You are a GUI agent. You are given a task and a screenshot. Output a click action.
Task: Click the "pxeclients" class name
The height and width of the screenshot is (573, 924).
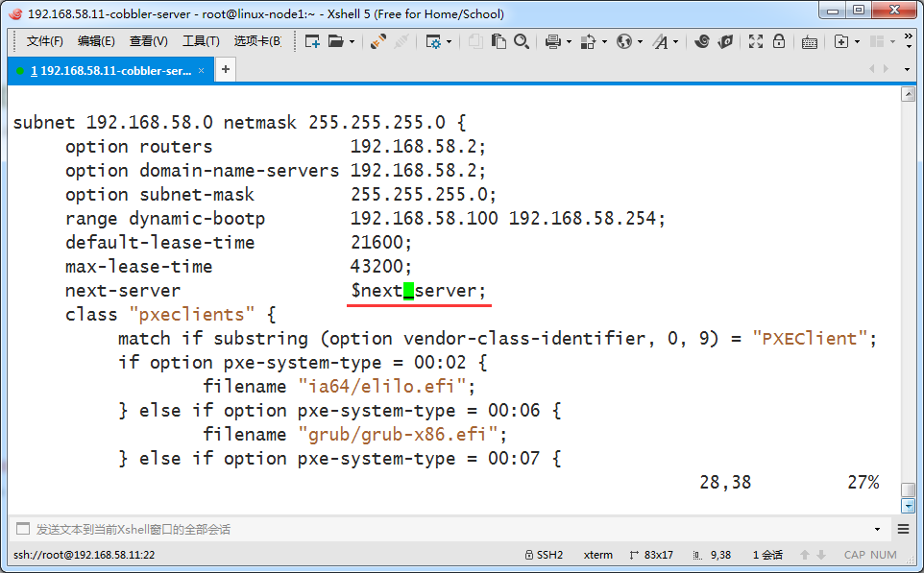[x=191, y=315]
